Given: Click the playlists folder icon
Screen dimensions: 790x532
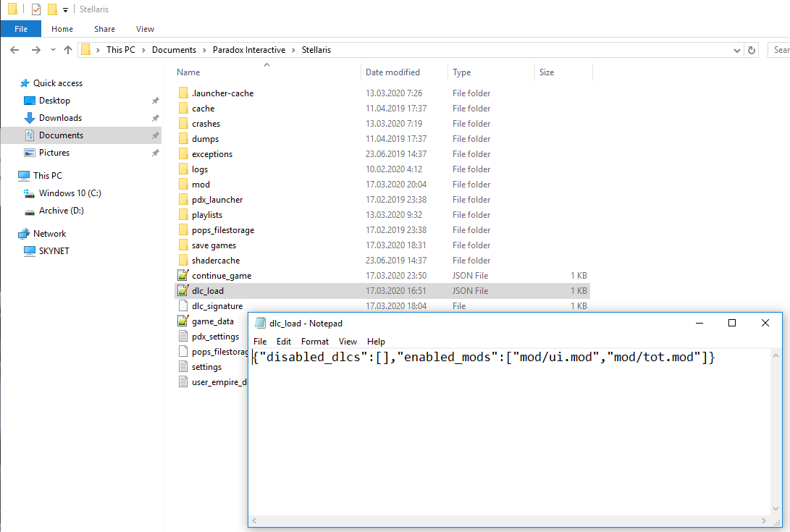Looking at the screenshot, I should tap(183, 215).
